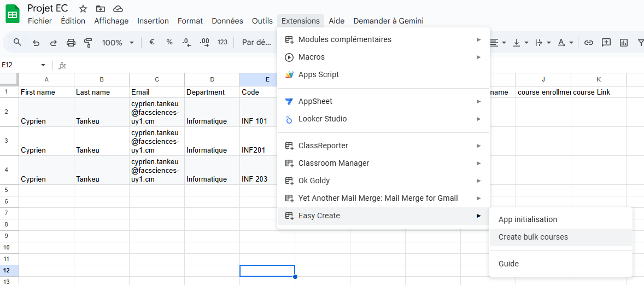Image resolution: width=644 pixels, height=285 pixels.
Task: Click the insert comment icon
Action: tap(606, 43)
